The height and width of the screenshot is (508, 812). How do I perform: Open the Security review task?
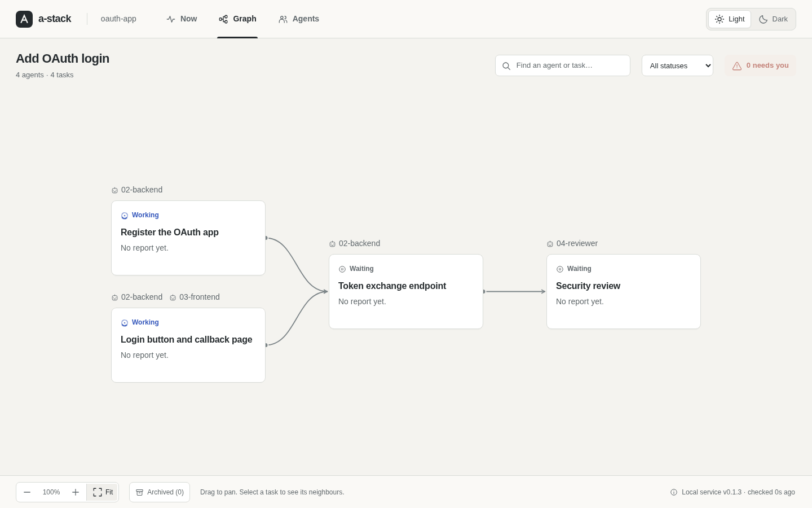click(624, 291)
